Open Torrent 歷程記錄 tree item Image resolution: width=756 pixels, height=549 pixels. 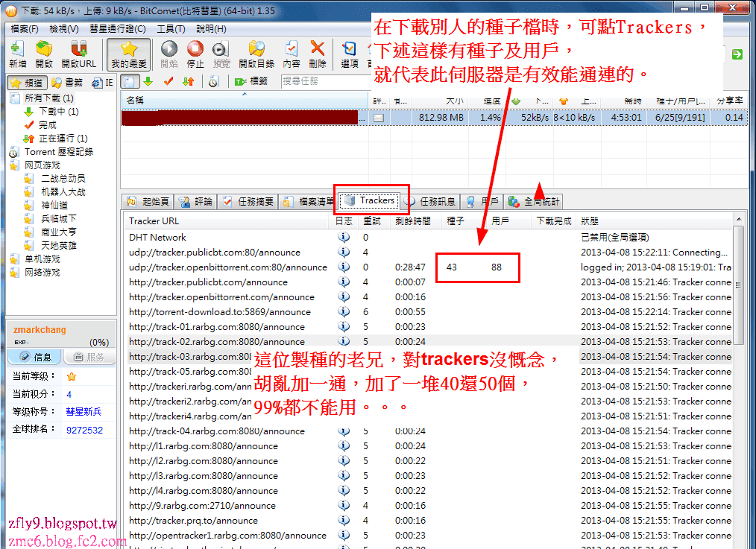58,152
